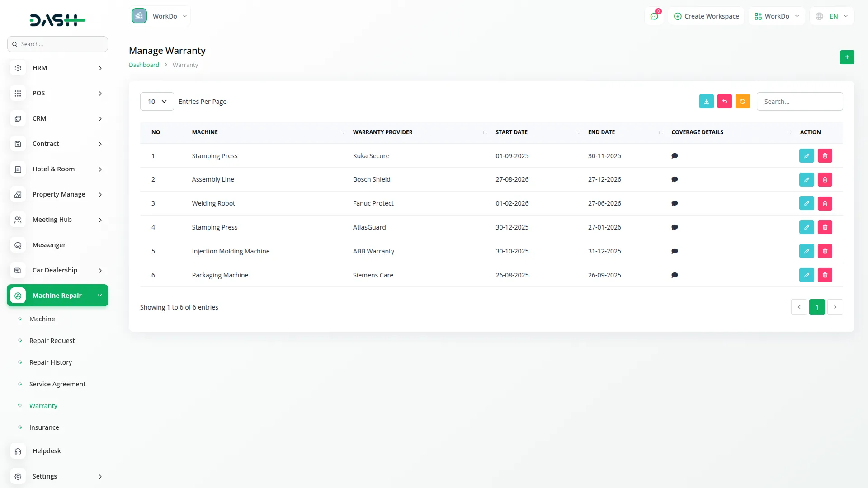Expand the Machine Repair sidebar menu

pos(57,295)
